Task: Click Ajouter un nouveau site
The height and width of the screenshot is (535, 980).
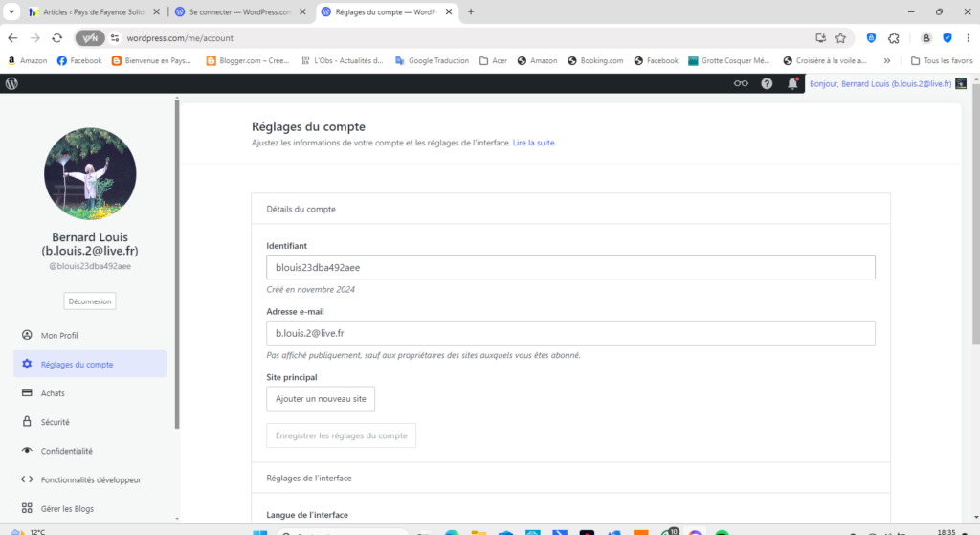Action: click(321, 398)
